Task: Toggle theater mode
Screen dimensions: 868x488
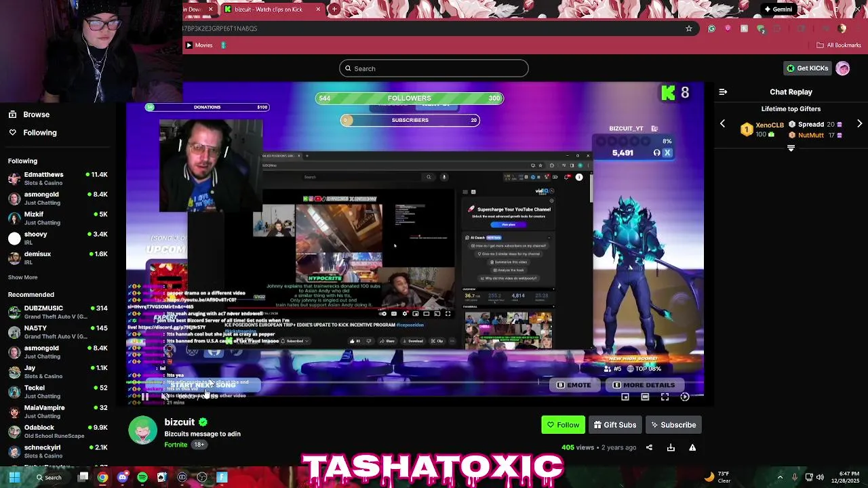Action: click(645, 397)
